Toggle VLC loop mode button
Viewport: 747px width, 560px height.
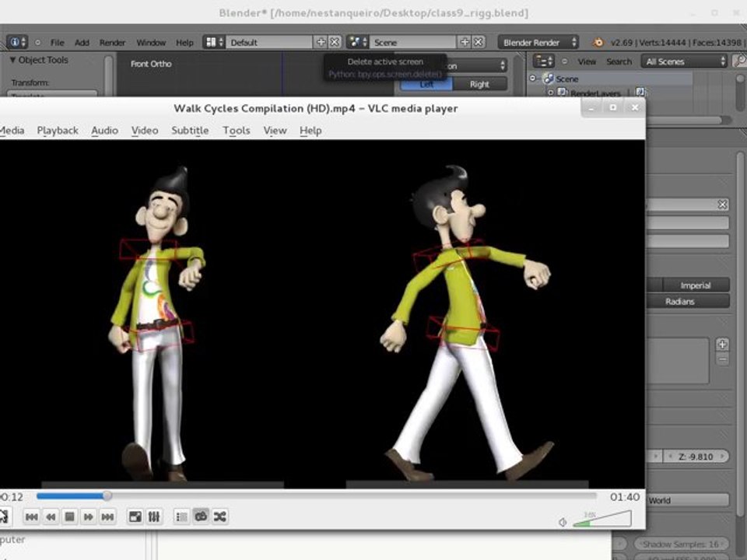pos(201,516)
